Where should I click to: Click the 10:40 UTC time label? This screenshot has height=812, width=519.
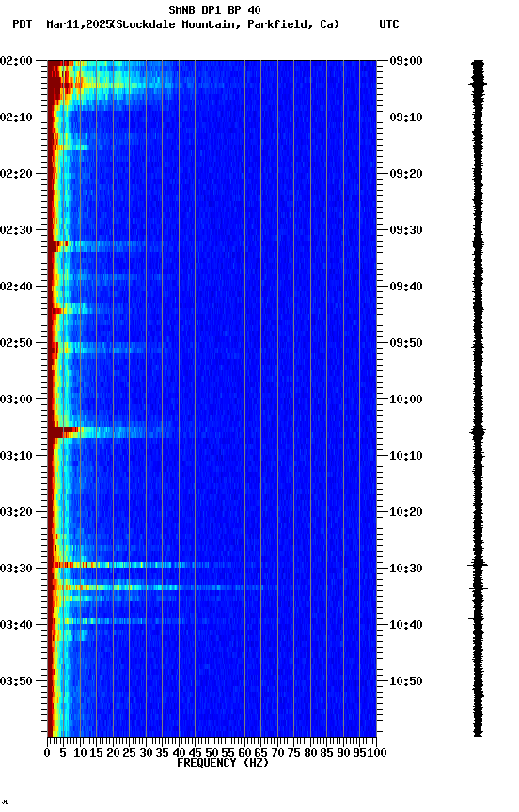click(406, 625)
